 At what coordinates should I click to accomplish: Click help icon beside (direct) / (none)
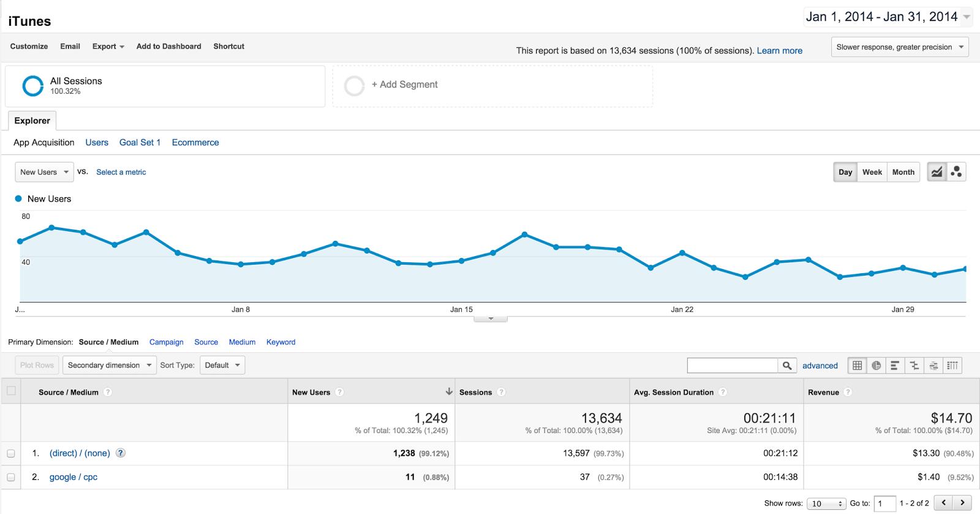(121, 453)
